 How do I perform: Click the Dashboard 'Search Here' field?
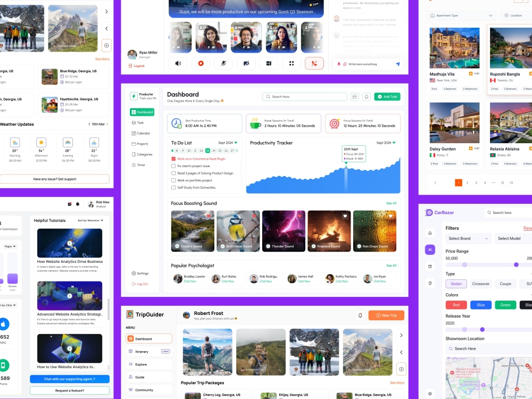click(305, 97)
